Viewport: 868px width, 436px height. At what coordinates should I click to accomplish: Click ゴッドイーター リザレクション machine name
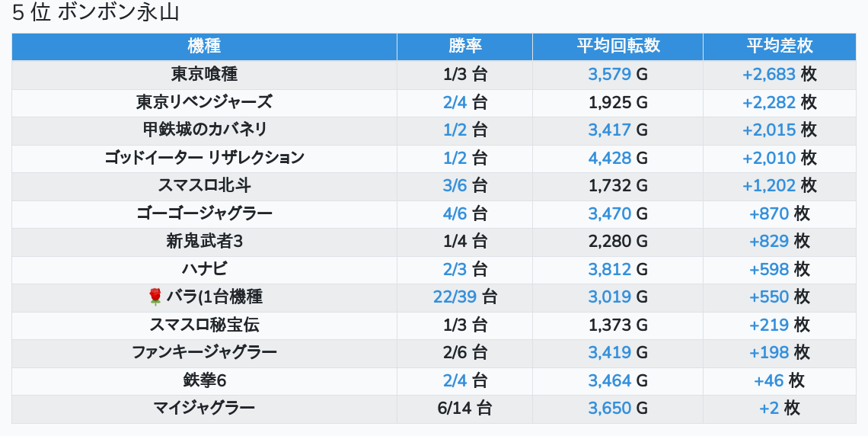pos(204,158)
